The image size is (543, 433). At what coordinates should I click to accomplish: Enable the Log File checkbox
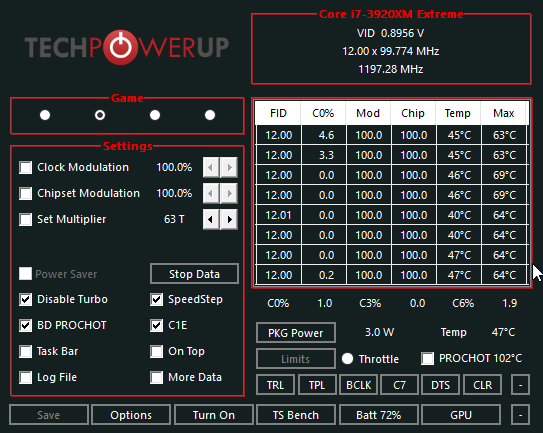[x=26, y=377]
